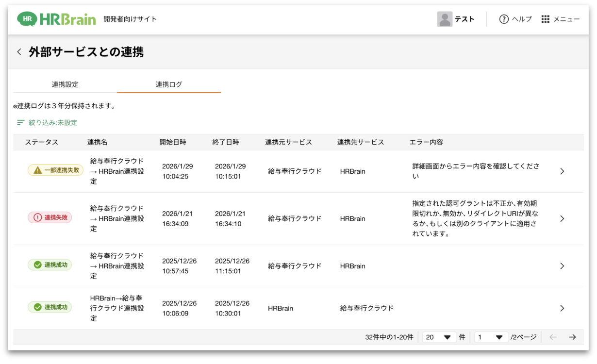Switch to 連携設定 tab
The width and height of the screenshot is (597, 364).
pyautogui.click(x=65, y=84)
